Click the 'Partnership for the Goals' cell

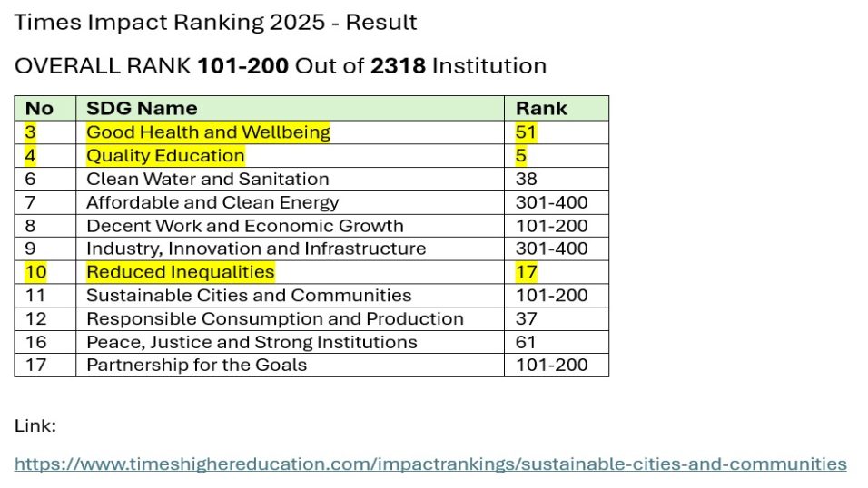click(x=290, y=366)
